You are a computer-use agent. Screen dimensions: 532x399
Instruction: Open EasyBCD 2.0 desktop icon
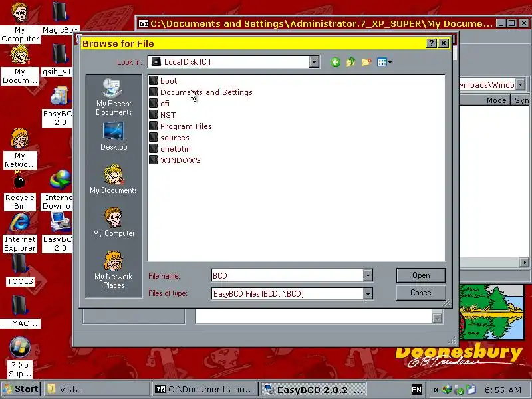[59, 233]
